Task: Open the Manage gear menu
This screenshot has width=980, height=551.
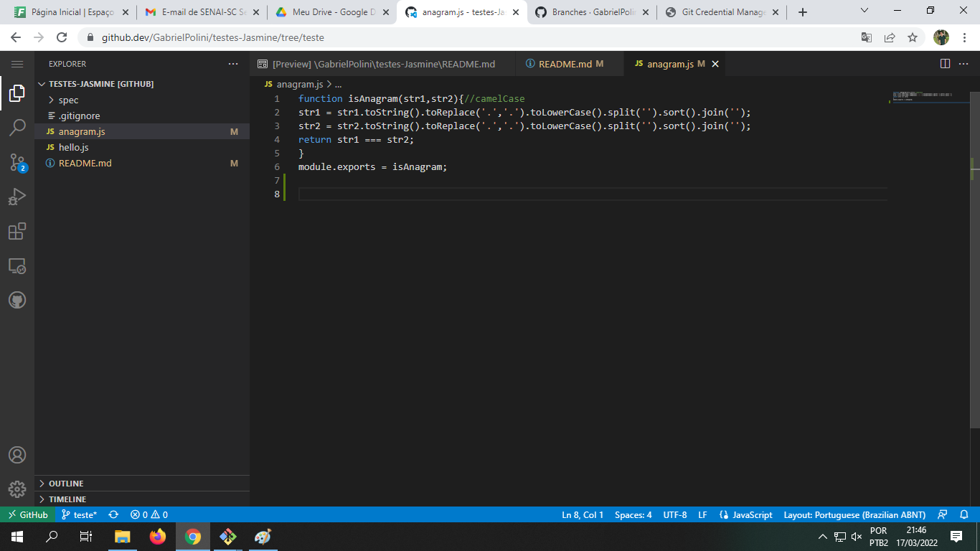Action: (x=17, y=489)
